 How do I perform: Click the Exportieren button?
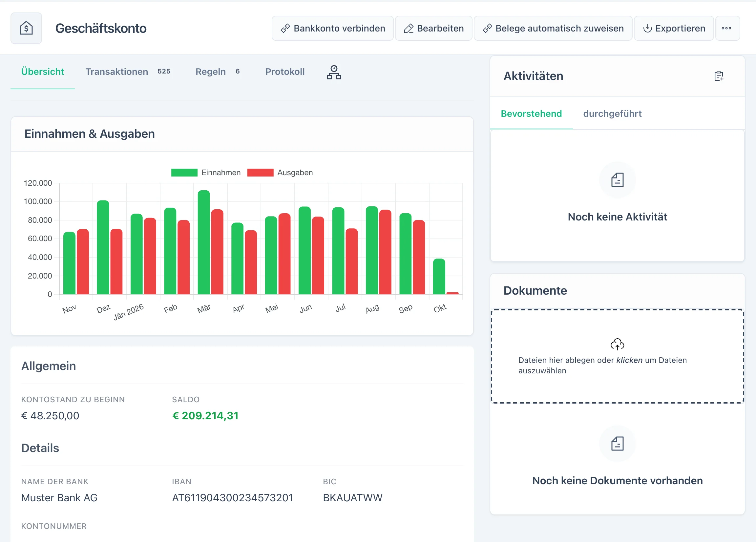tap(673, 28)
